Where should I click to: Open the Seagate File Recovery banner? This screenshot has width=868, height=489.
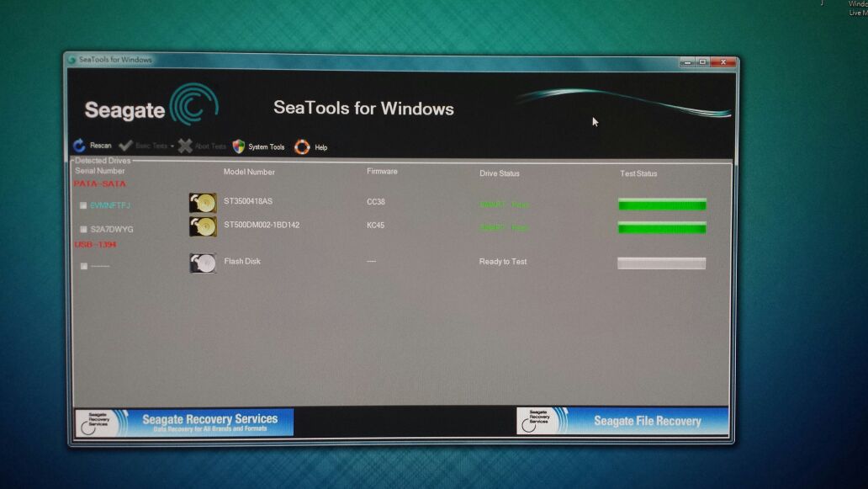coord(622,421)
